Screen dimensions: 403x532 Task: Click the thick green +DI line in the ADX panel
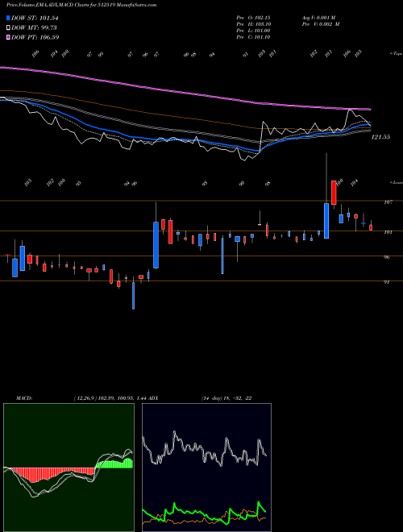[x=204, y=512]
